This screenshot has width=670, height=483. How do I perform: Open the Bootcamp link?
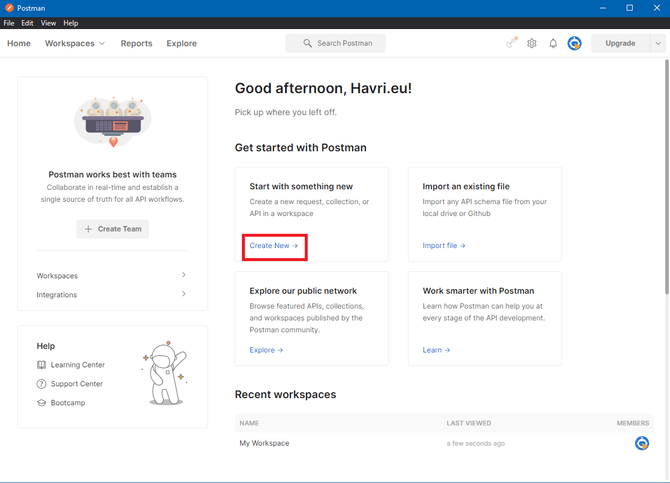(x=68, y=403)
